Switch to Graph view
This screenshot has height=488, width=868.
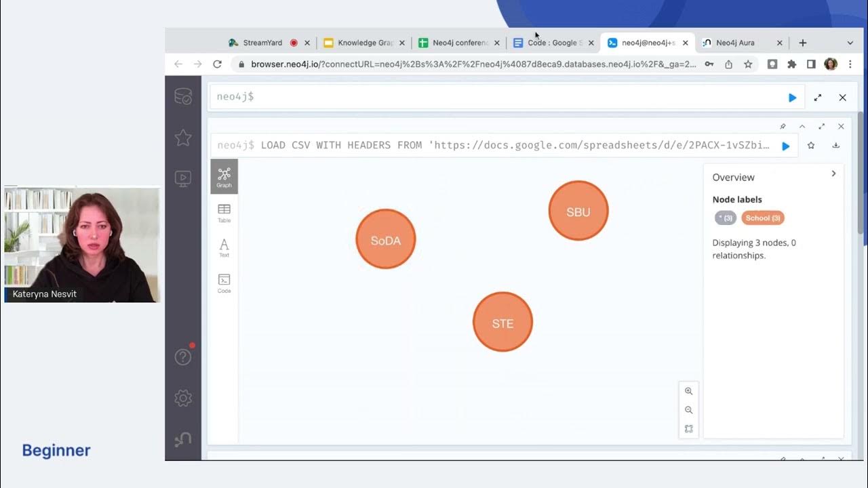(x=224, y=177)
